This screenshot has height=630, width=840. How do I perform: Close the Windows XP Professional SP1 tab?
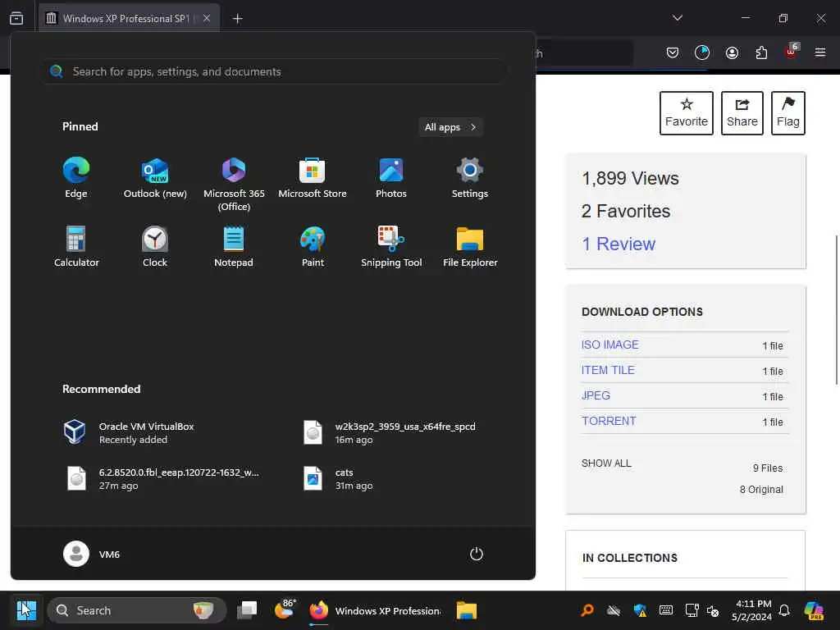click(207, 18)
